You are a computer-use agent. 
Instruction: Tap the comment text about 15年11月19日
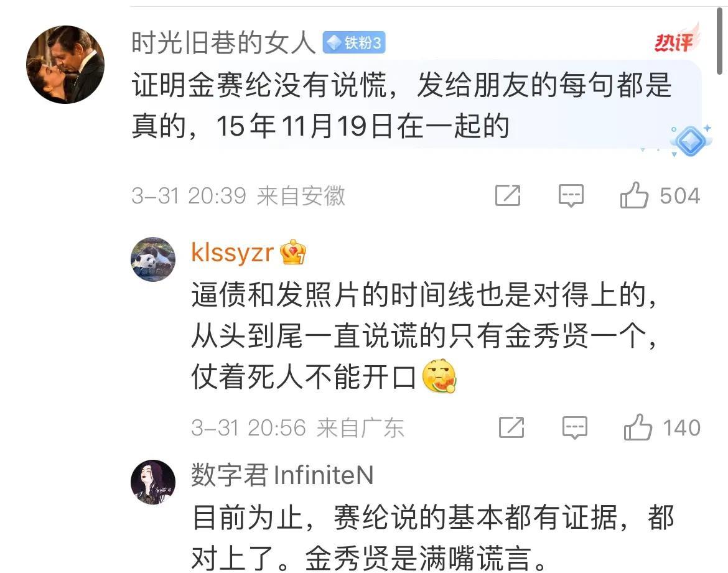point(402,105)
